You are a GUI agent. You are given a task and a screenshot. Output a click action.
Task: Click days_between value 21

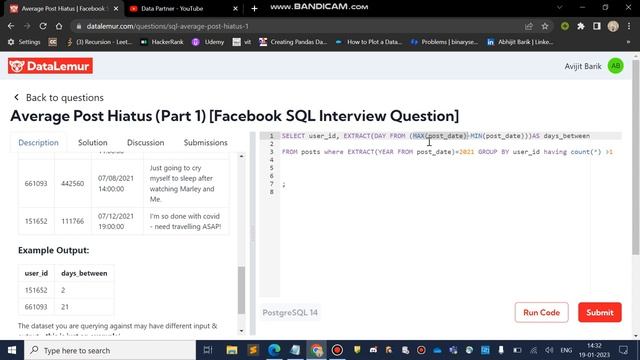pos(65,307)
